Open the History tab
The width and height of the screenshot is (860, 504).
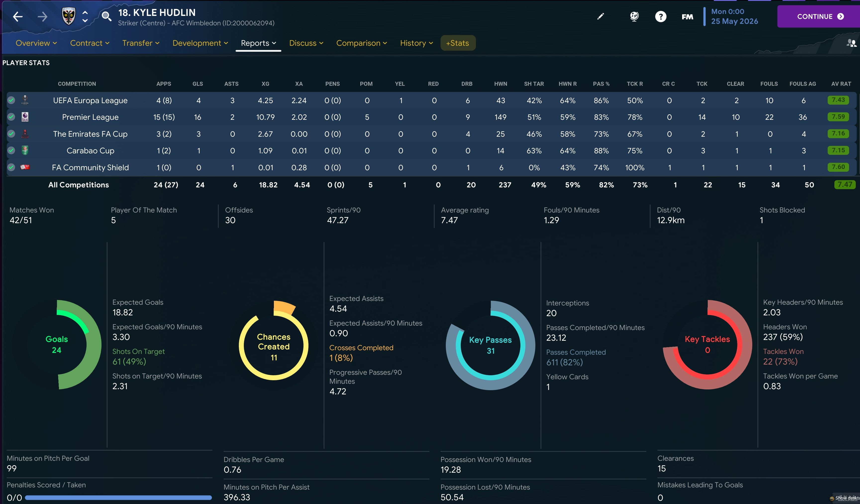coord(416,43)
